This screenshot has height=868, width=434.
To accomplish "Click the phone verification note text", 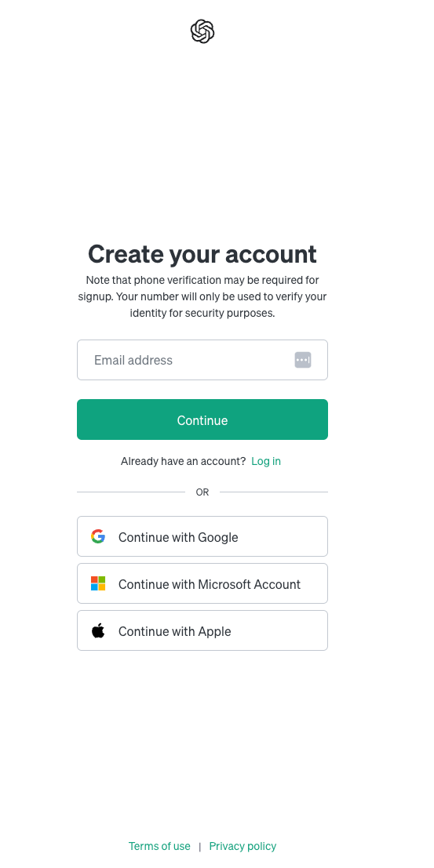I will 202,296.
